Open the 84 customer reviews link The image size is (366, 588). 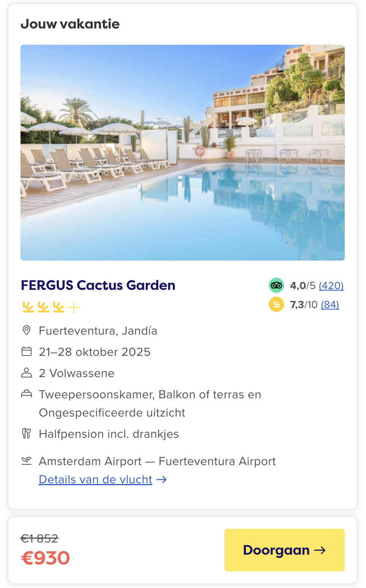coord(330,304)
